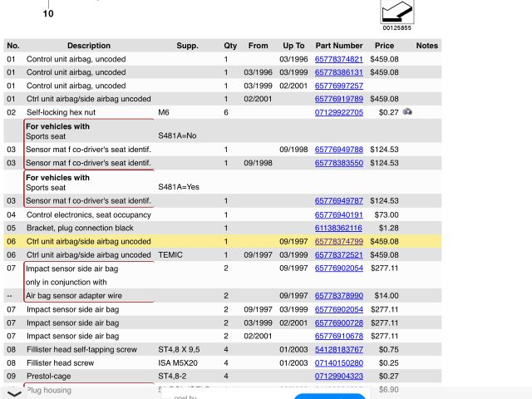This screenshot has height=399, width=532.
Task: Follow the 65776997257 part link
Action: 338,86
